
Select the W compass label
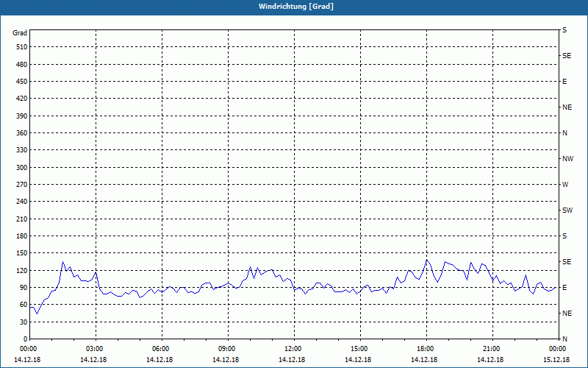(565, 185)
